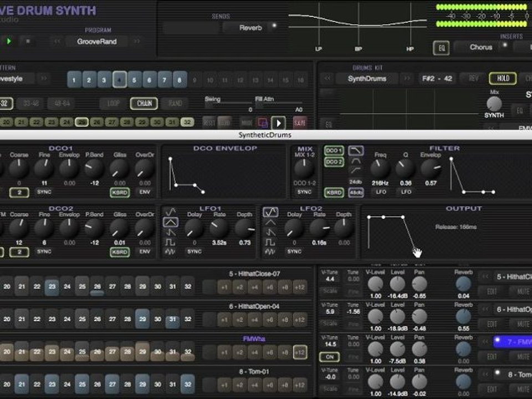
Task: Toggle the HOLD button in Drums Kit
Action: (x=502, y=78)
